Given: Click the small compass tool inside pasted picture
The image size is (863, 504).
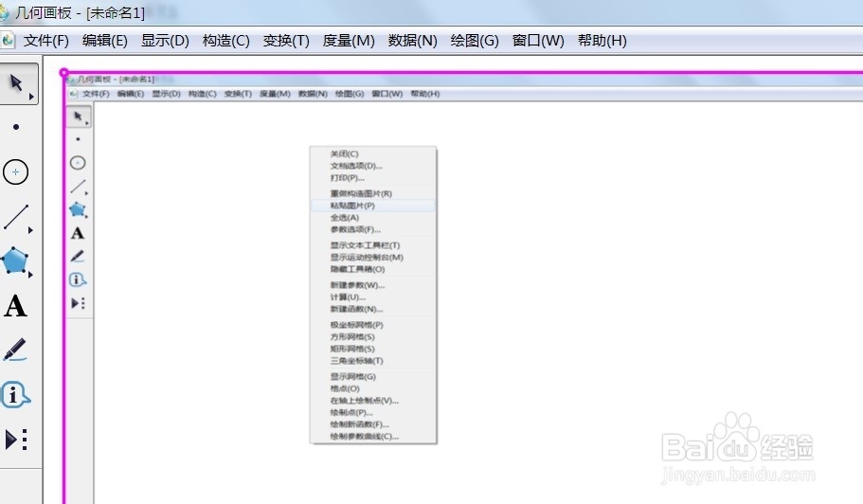Looking at the screenshot, I should [78, 163].
